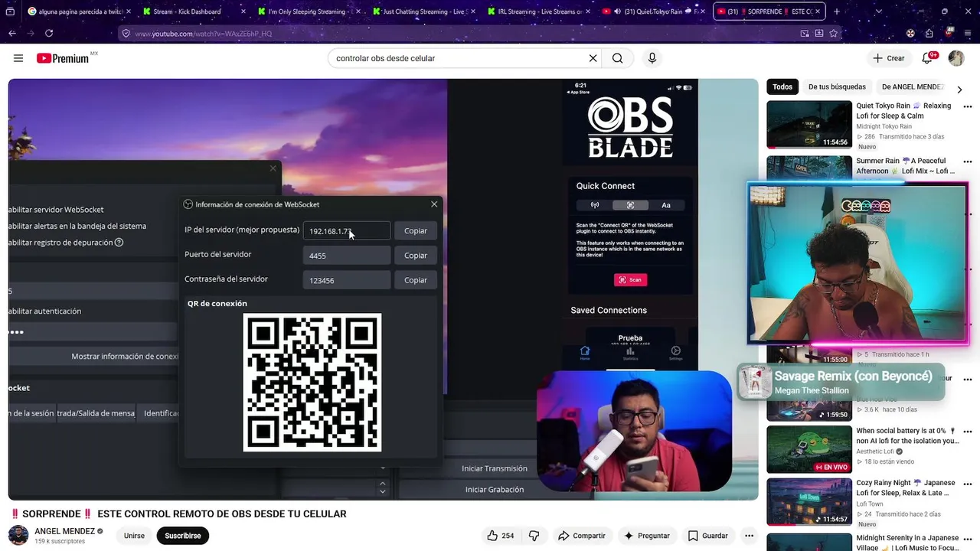This screenshot has width=980, height=551.
Task: Select De ANGEL MENDEZ filter chip
Action: tap(913, 86)
